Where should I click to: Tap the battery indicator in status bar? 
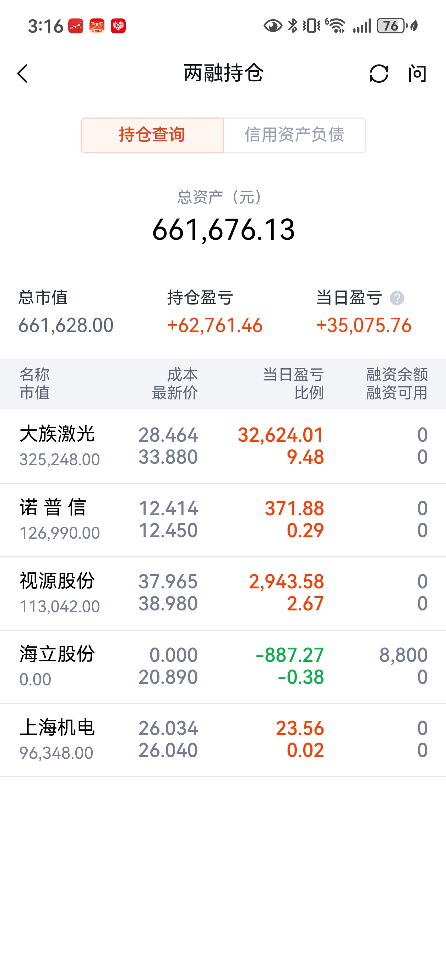coord(392,26)
